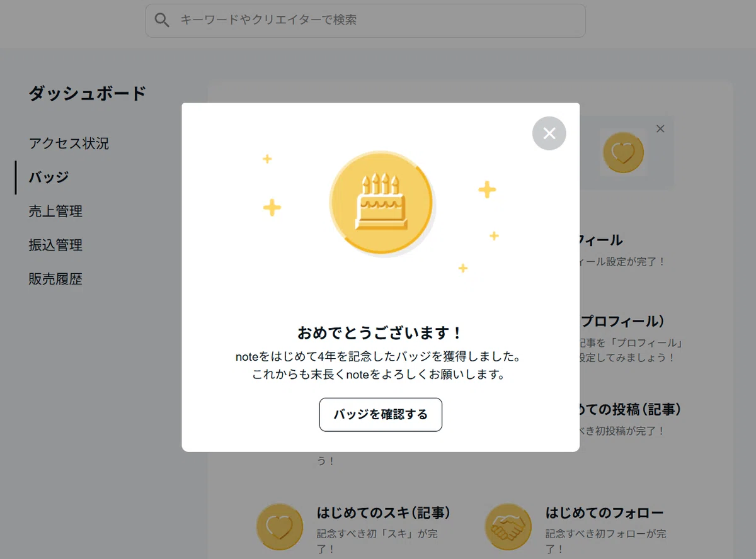The image size is (756, 559).
Task: Click the search magnifier icon
Action: click(x=162, y=20)
